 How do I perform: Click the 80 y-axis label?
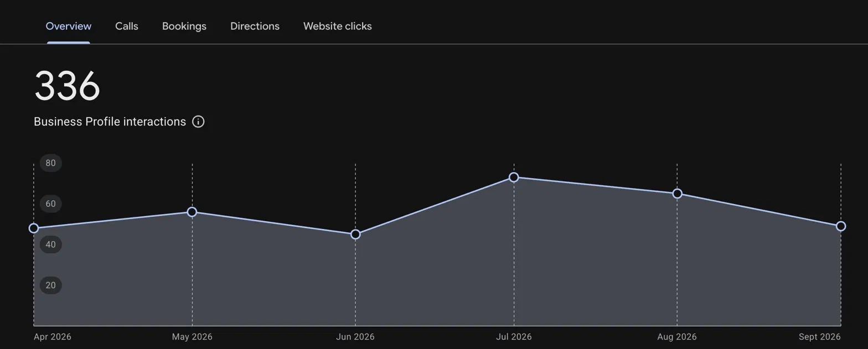click(x=51, y=163)
